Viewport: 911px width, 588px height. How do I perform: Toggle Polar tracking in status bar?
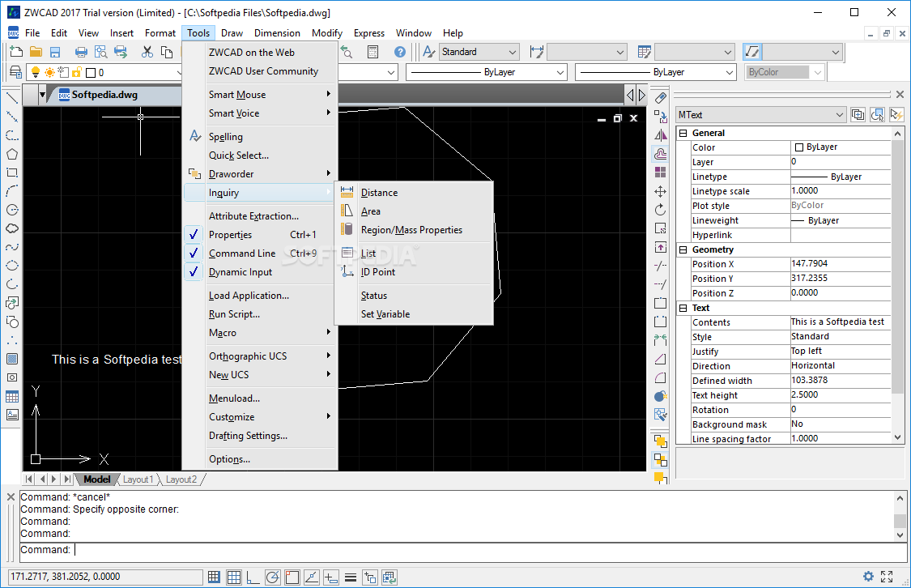click(x=272, y=577)
